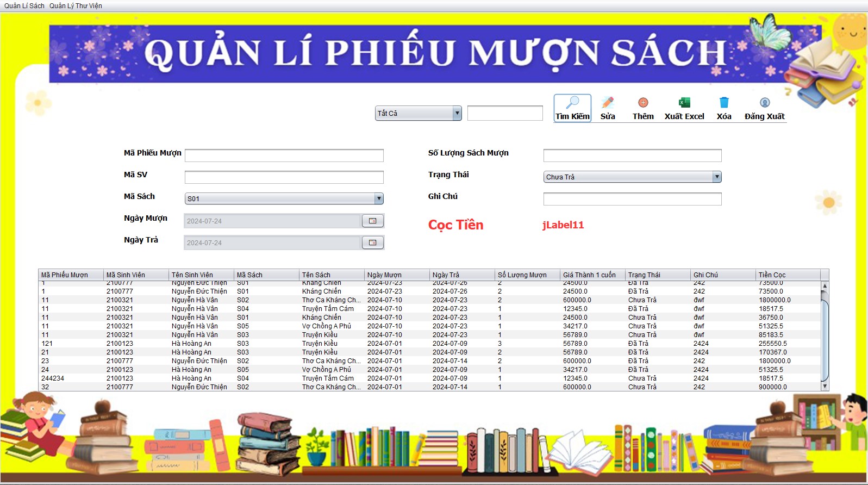This screenshot has width=868, height=485.
Task: Sort by Tên Sinh Viên column header
Action: 201,275
